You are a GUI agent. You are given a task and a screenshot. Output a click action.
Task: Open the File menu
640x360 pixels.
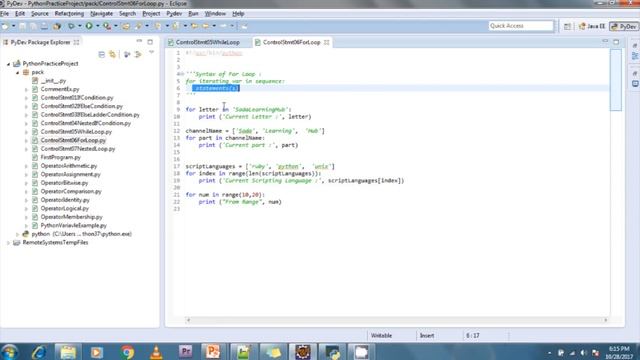coord(4,13)
